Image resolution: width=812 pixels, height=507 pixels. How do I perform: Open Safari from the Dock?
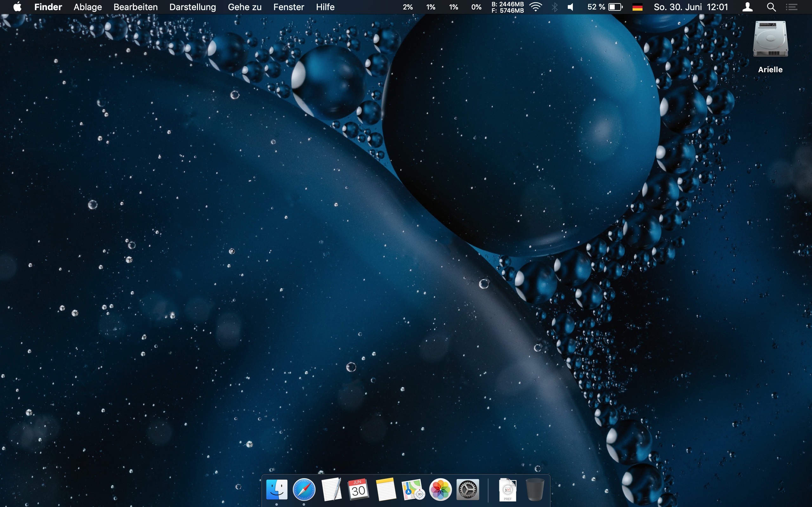304,490
